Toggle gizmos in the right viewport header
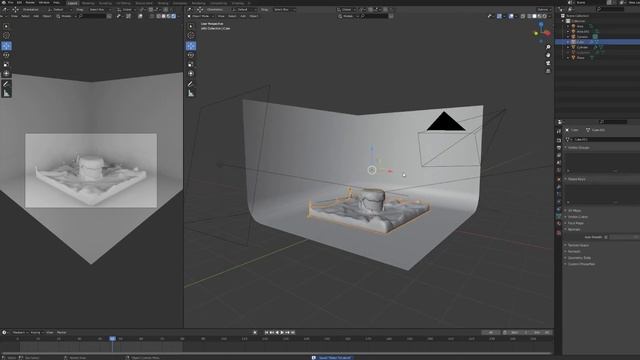640x360 pixels. pos(499,16)
